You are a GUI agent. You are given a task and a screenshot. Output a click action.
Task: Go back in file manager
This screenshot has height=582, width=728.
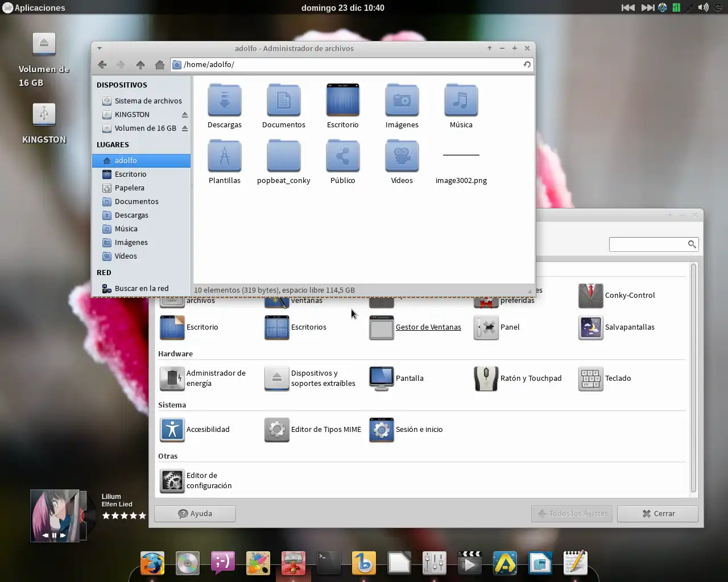click(102, 65)
